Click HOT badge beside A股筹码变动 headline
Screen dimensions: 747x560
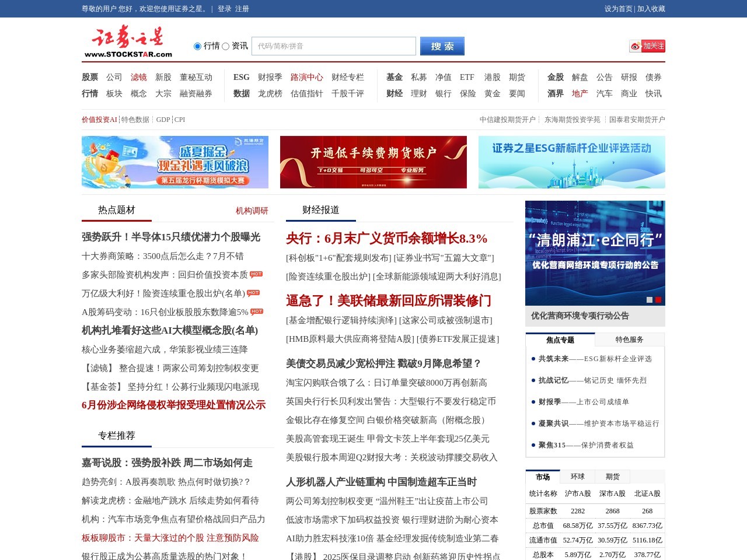[256, 311]
